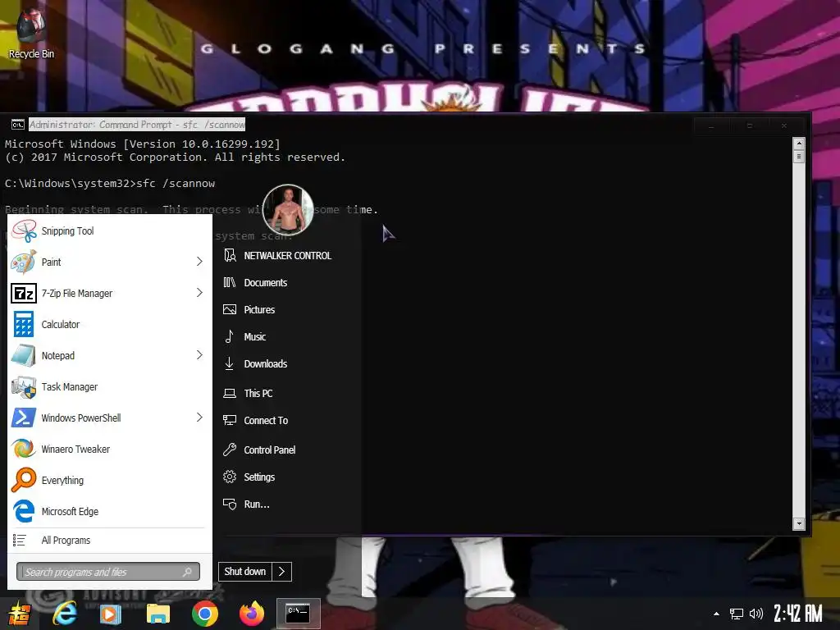The width and height of the screenshot is (840, 630).
Task: Open Recycle Bin on desktop
Action: (x=31, y=33)
